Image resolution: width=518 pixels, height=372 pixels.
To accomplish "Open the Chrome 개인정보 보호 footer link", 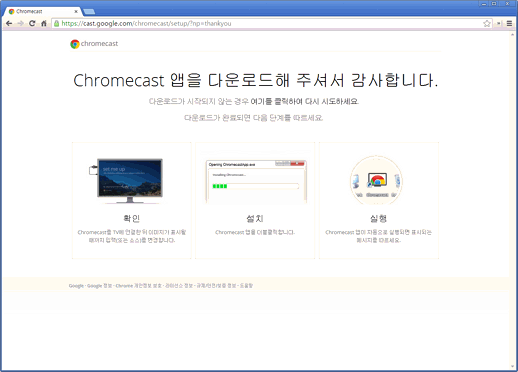I will [x=139, y=286].
